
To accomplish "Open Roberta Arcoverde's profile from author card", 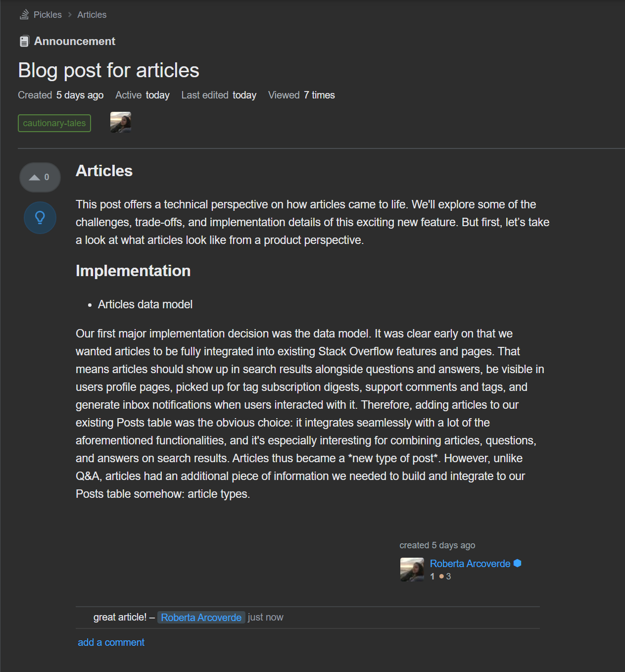I will (x=470, y=564).
